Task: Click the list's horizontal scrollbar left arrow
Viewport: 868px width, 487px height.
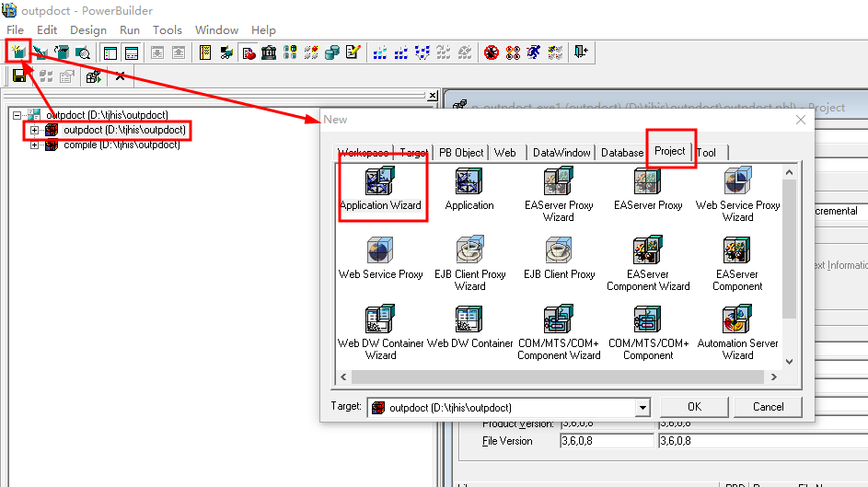Action: pyautogui.click(x=343, y=377)
